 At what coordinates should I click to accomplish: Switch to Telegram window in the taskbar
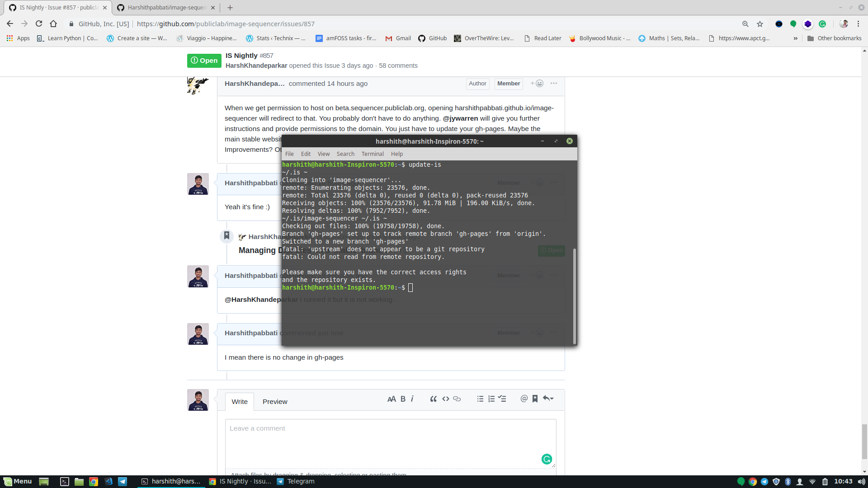tap(296, 482)
